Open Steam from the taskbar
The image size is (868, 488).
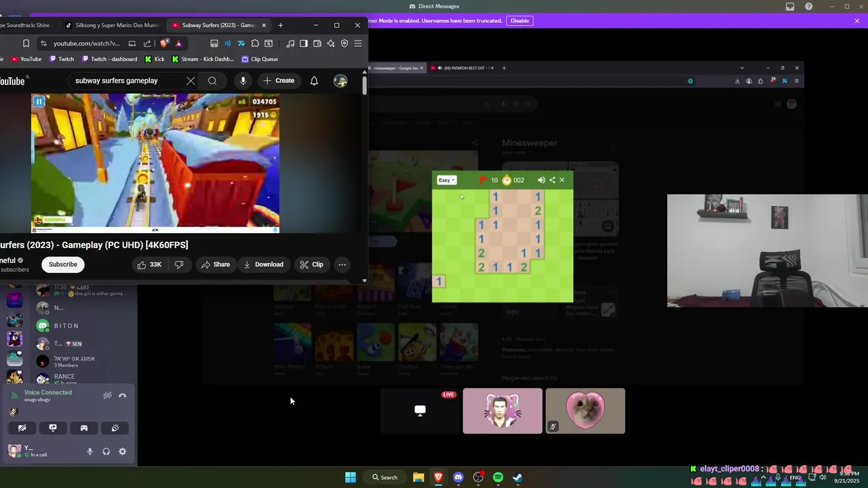517,477
